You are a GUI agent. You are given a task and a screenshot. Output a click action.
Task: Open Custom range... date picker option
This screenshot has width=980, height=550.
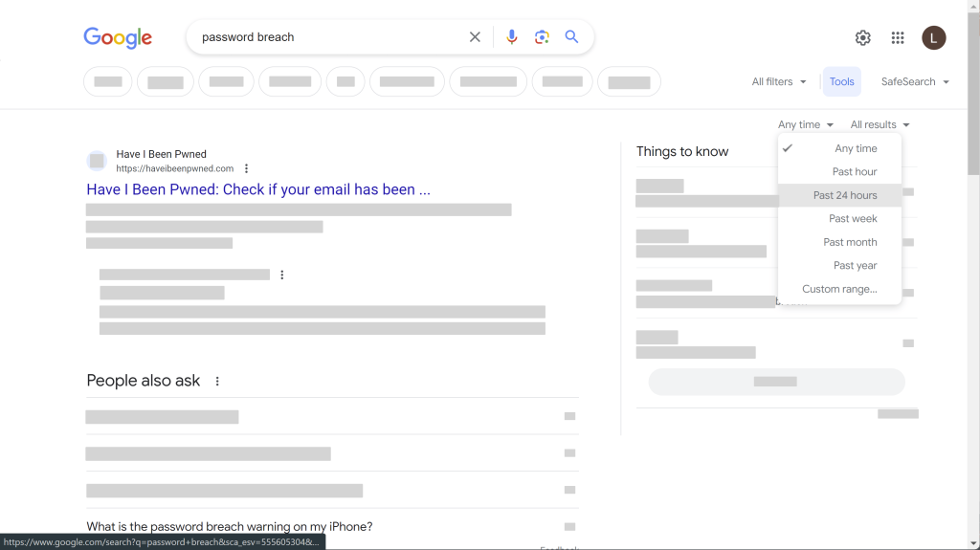tap(839, 289)
